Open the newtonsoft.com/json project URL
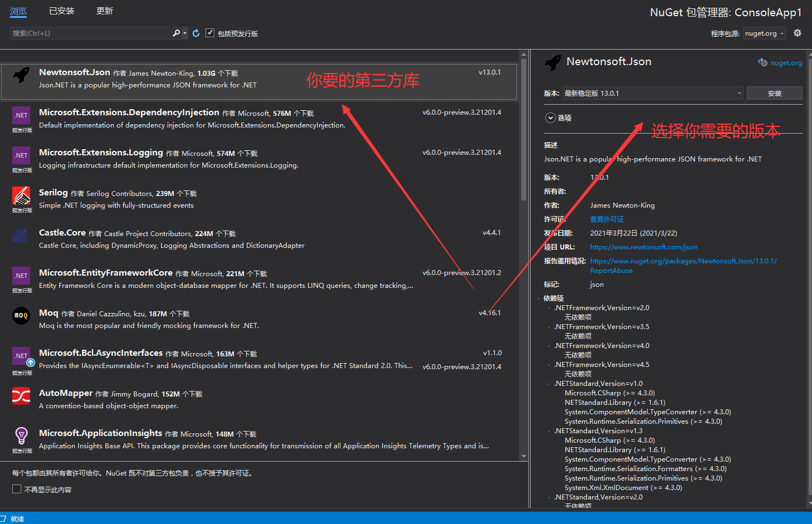This screenshot has width=812, height=524. [644, 247]
